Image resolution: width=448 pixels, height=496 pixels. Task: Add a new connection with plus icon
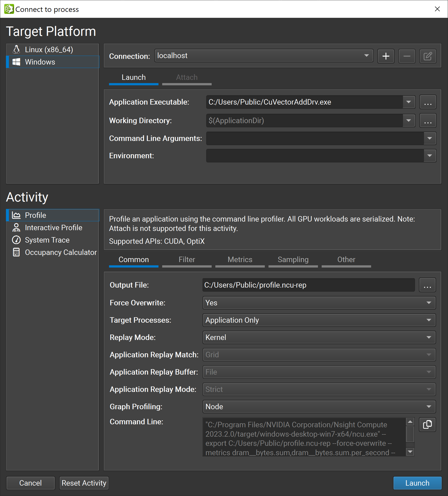(x=386, y=56)
